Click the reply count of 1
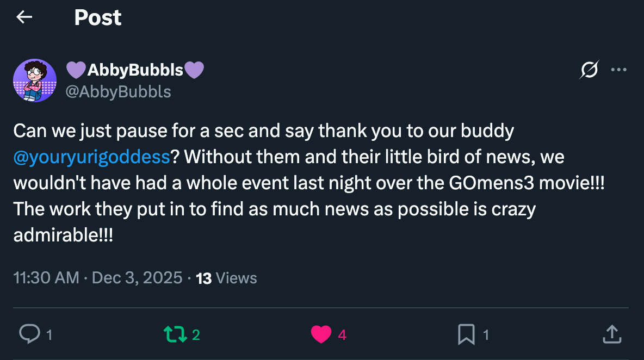 click(49, 335)
